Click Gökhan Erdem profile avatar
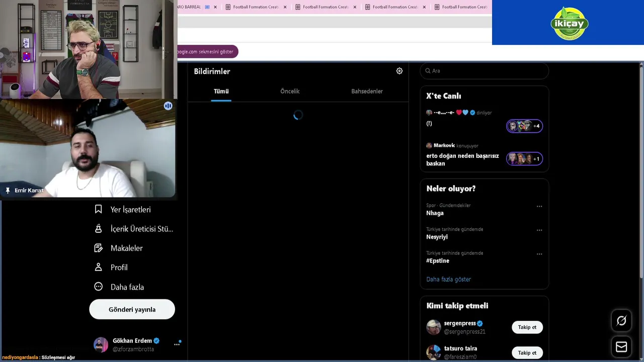Screen dimensions: 644x362 click(x=101, y=344)
